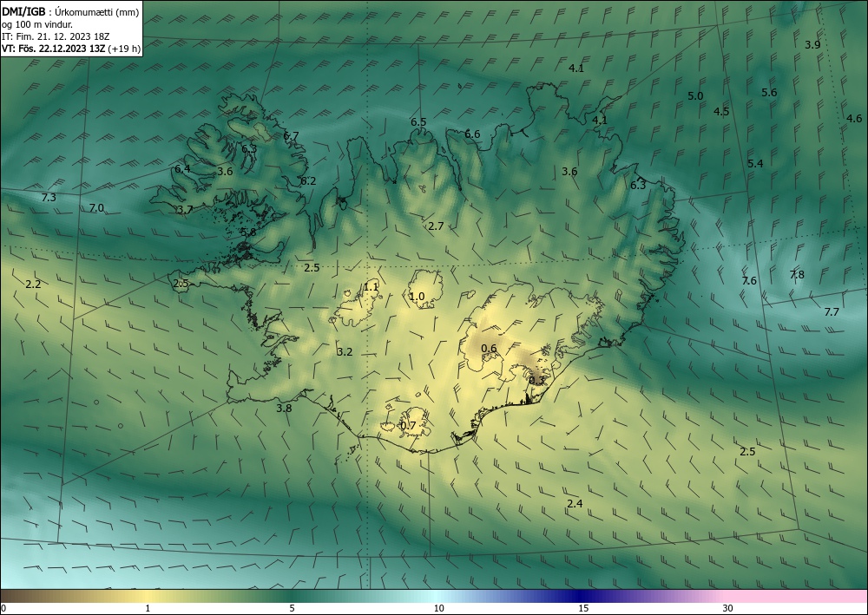Click the 2.2 value on the map
Image resolution: width=868 pixels, height=615 pixels.
coord(33,285)
